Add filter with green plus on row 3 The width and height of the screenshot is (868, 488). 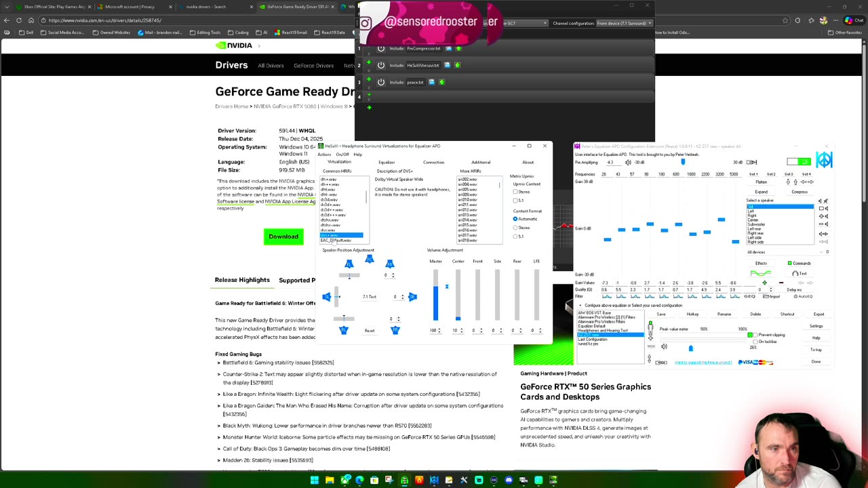369,79
